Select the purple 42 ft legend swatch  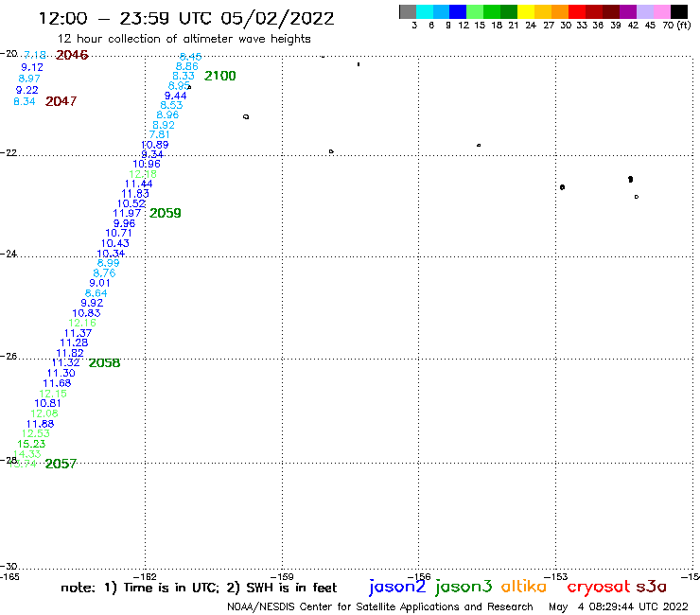pos(628,11)
